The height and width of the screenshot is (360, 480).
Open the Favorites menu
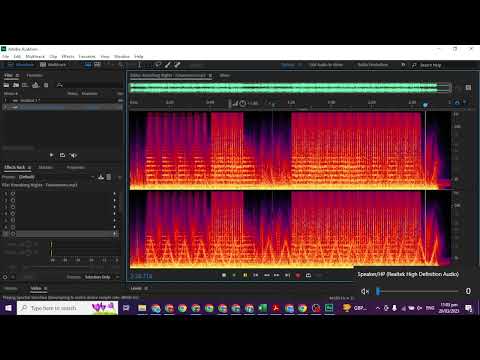(87, 56)
